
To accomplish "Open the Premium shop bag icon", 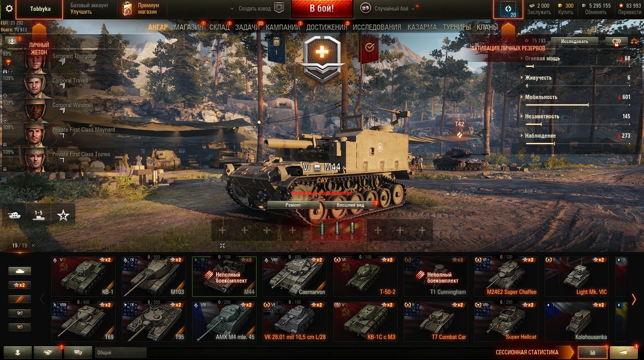I will click(127, 8).
